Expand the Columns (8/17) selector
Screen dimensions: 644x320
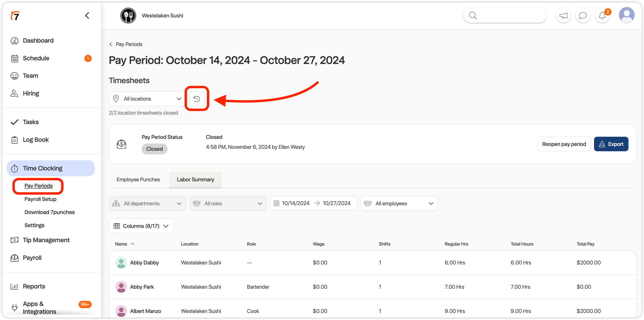coord(141,226)
